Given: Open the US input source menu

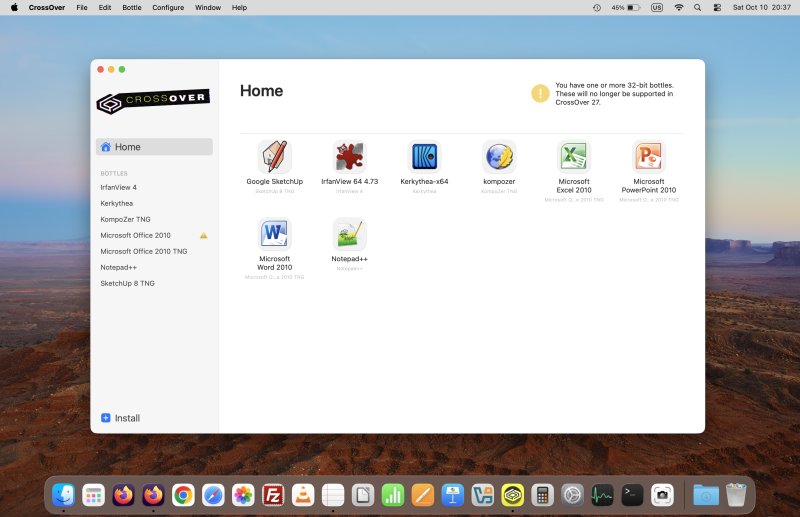Looking at the screenshot, I should pyautogui.click(x=657, y=8).
